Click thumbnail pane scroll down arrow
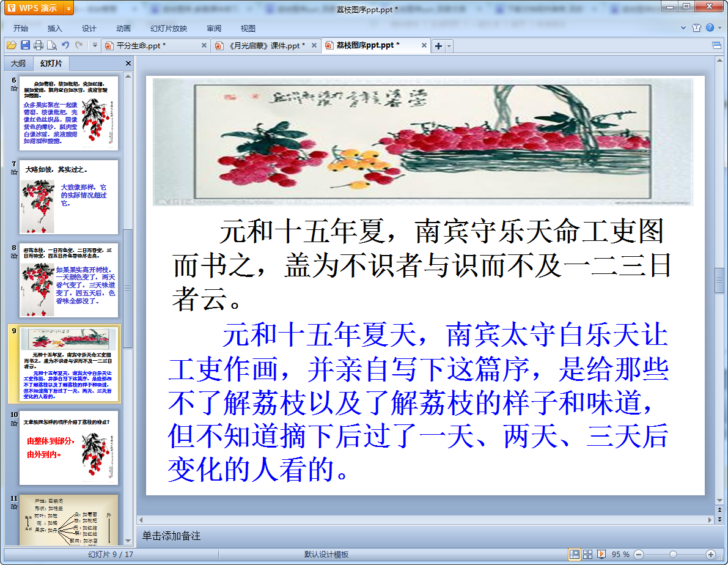 coord(128,541)
